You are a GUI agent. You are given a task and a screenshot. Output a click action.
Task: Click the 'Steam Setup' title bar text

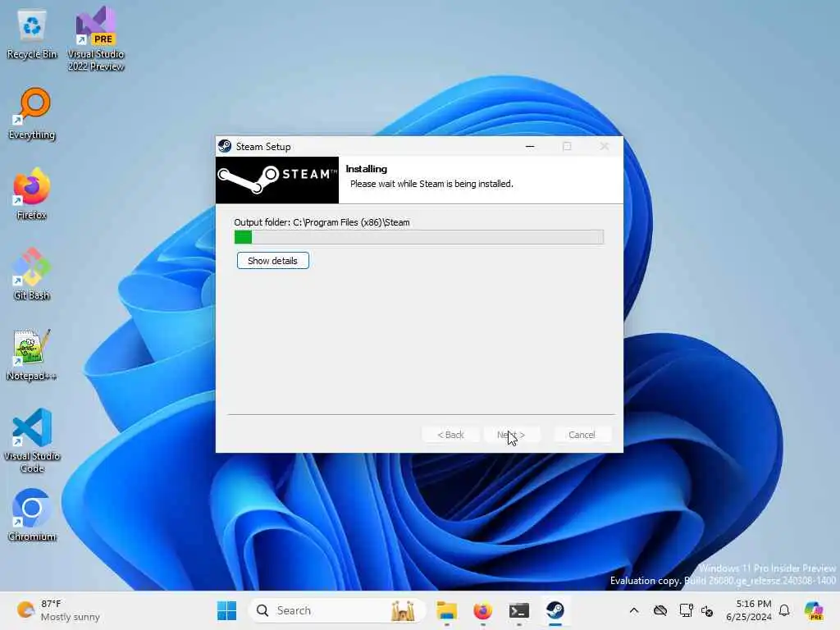[263, 147]
